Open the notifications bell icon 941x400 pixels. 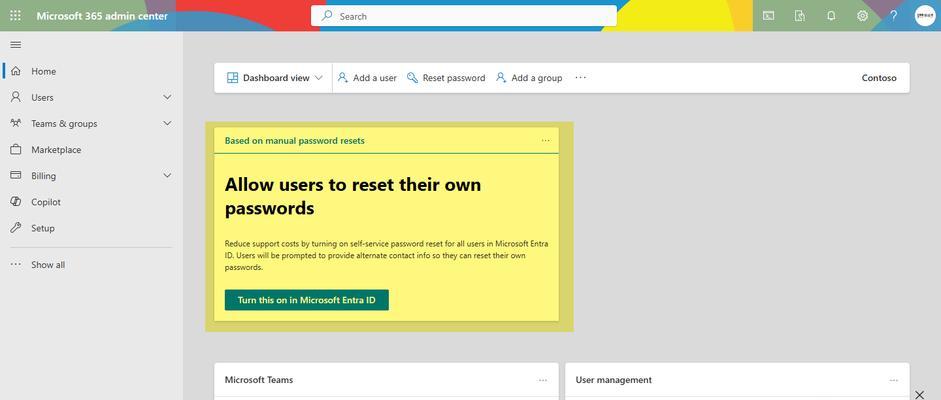click(831, 16)
